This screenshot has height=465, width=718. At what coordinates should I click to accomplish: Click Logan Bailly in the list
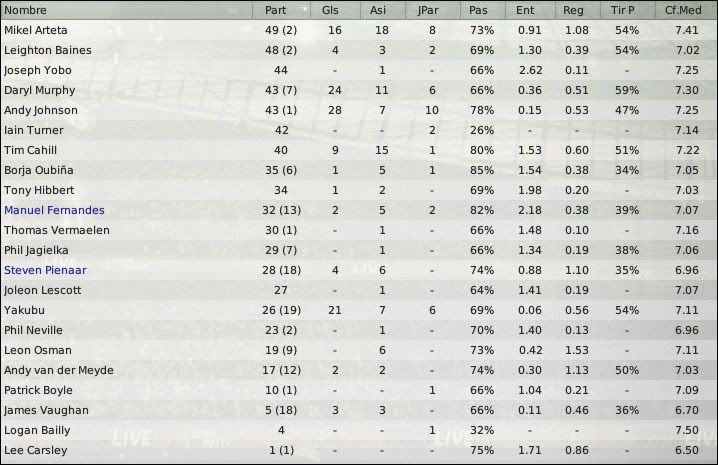[37, 430]
